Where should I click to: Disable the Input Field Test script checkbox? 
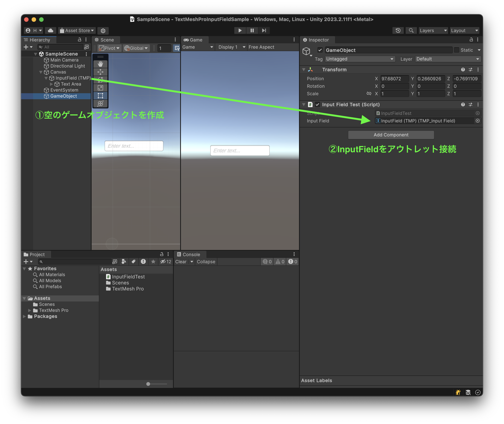coord(317,104)
